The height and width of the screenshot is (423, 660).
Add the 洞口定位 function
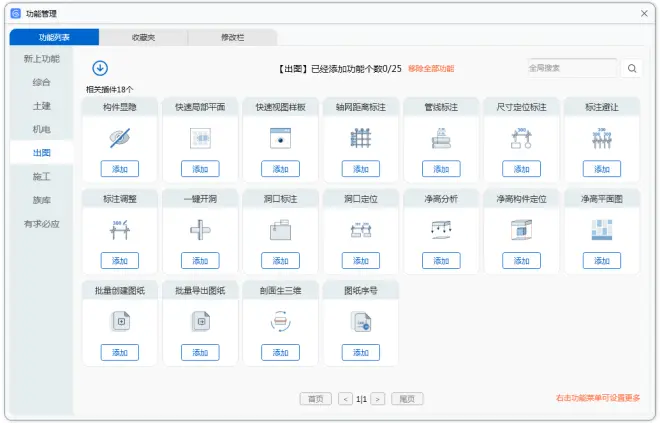(x=361, y=261)
